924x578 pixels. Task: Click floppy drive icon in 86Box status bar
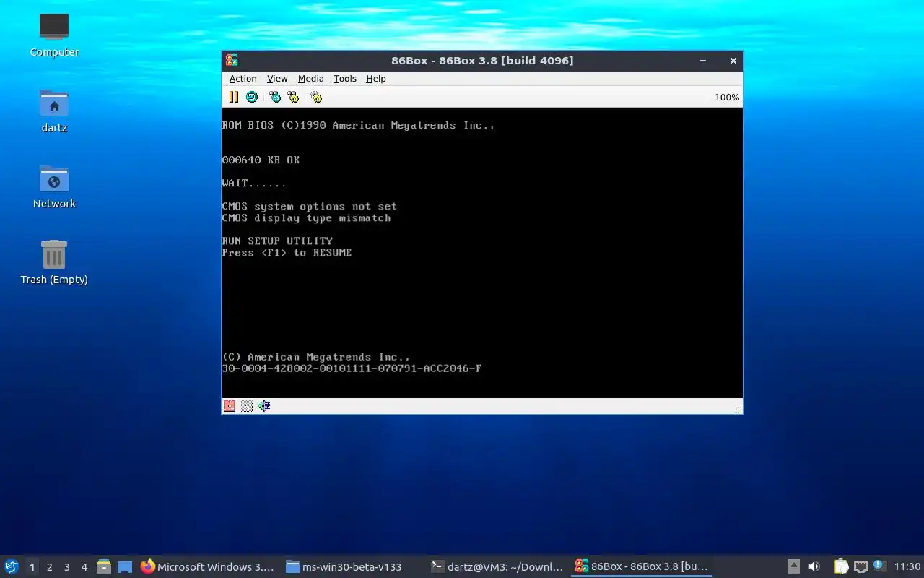[230, 406]
